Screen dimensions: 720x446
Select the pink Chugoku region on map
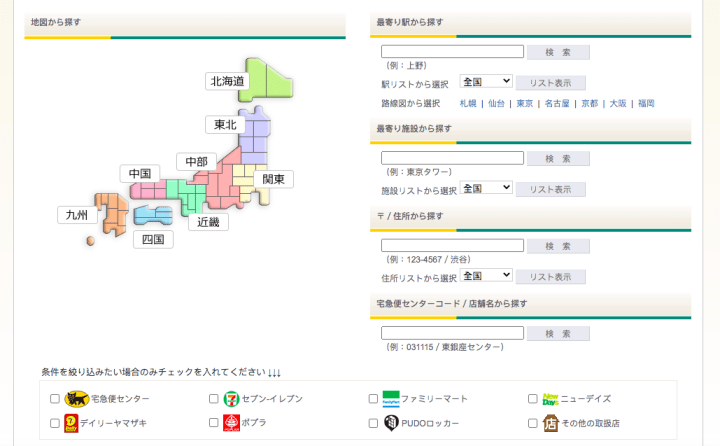[x=148, y=190]
